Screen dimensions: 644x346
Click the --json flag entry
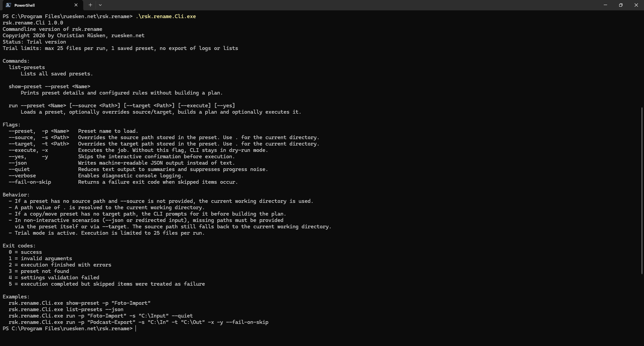[x=18, y=163]
